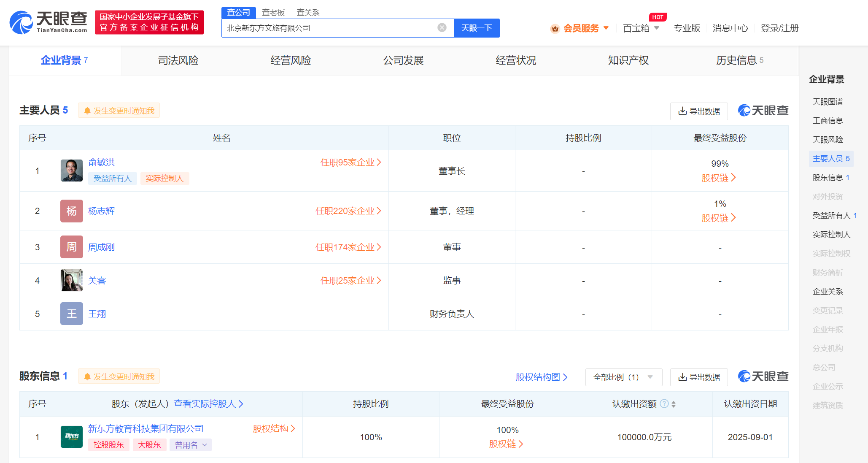Click the 天眼一下 search button

coord(477,28)
